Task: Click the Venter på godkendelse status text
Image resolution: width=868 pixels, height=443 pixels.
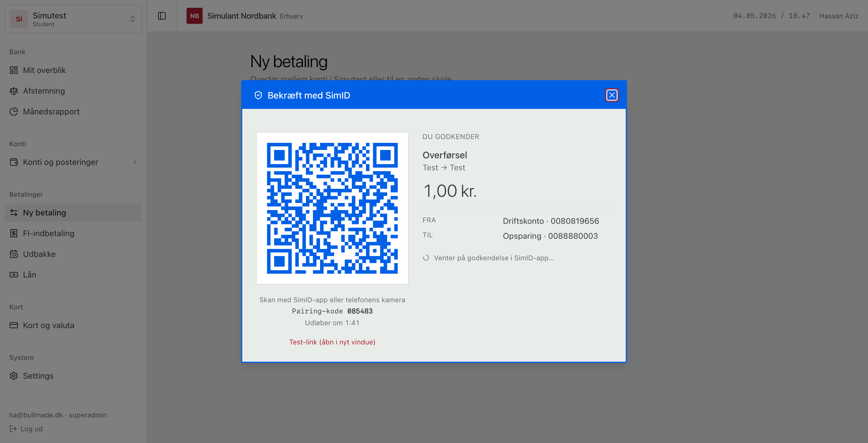Action: coord(494,258)
